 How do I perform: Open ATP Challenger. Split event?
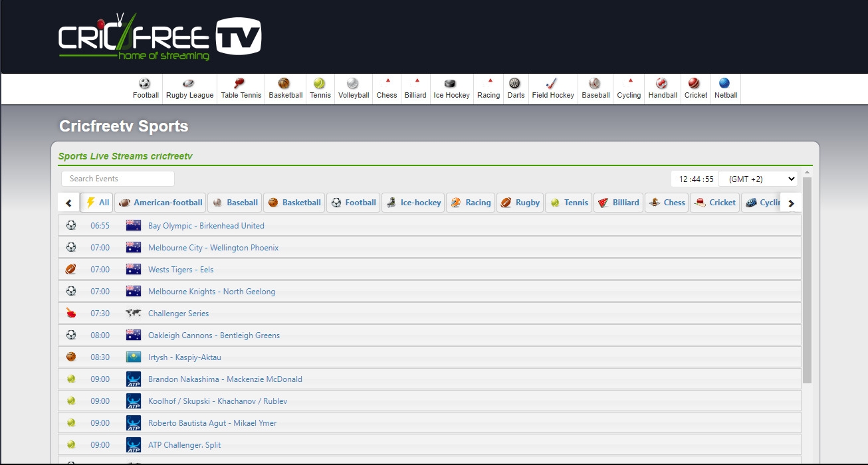pyautogui.click(x=185, y=445)
